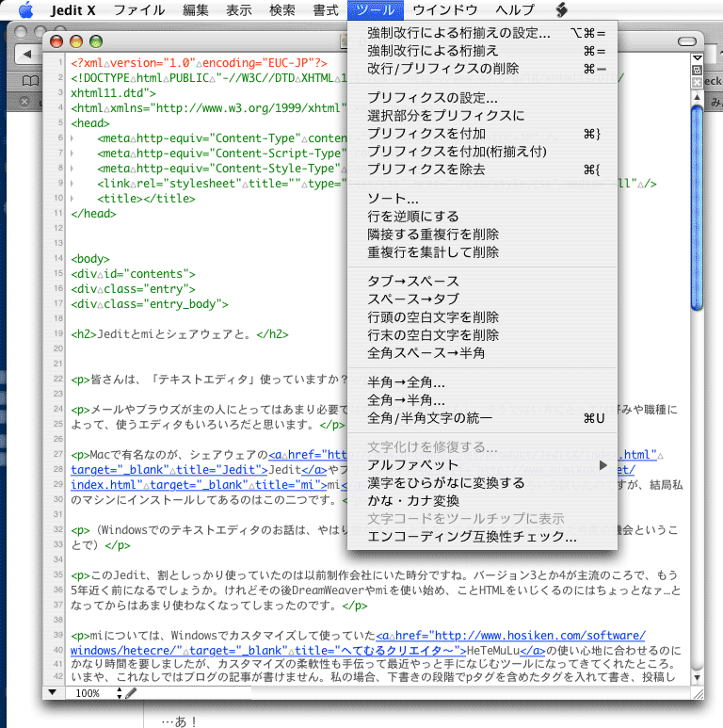
Task: Open the ソート... dialog
Action: tap(483, 199)
